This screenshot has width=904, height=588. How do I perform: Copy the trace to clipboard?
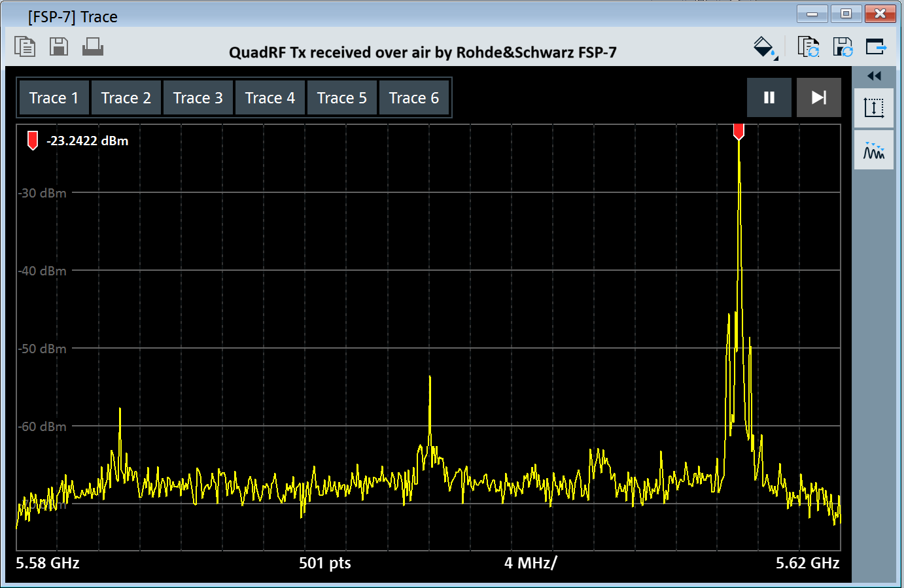click(x=25, y=47)
